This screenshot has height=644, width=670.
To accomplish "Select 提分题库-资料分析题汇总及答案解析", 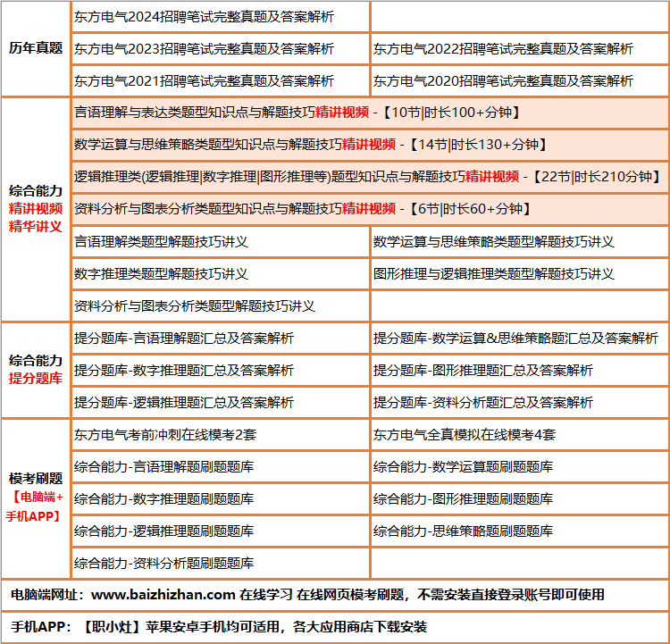I will tap(482, 402).
